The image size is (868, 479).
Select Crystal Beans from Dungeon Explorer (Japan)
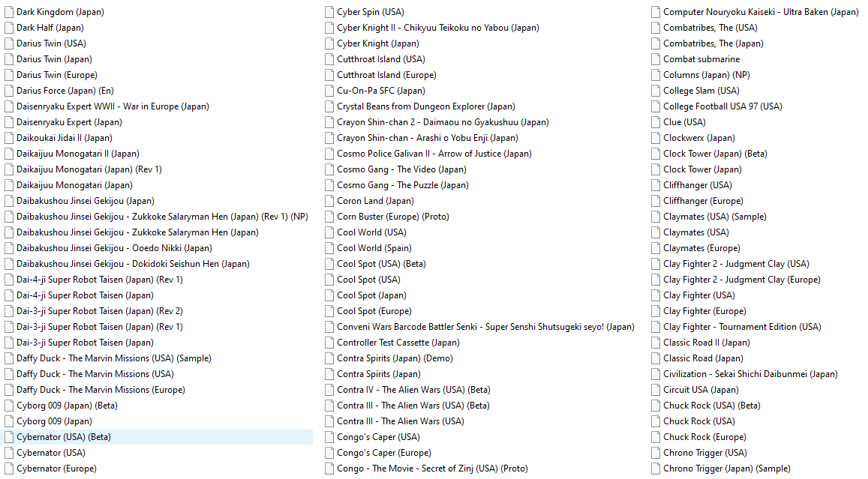click(x=426, y=106)
